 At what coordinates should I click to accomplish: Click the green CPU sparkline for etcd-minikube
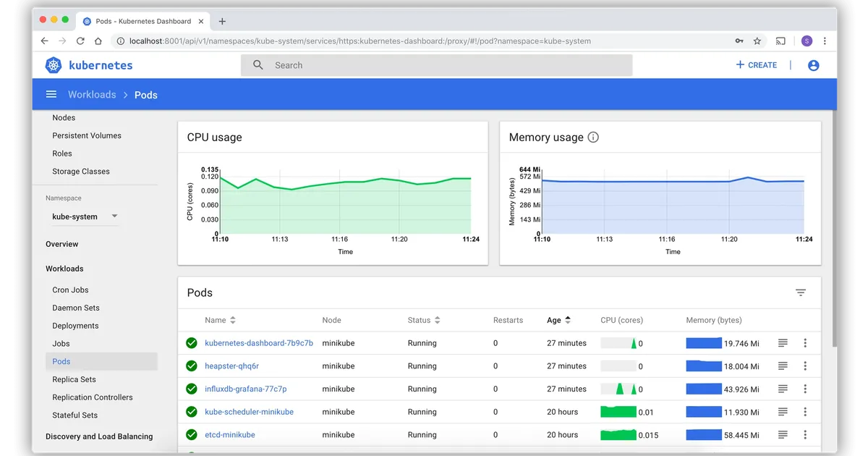click(618, 435)
